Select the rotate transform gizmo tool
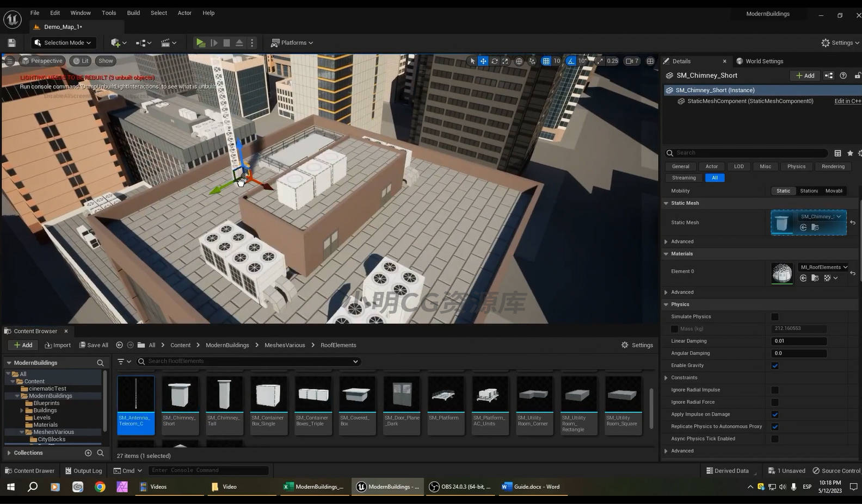Screen dimensions: 862x504 click(494, 61)
